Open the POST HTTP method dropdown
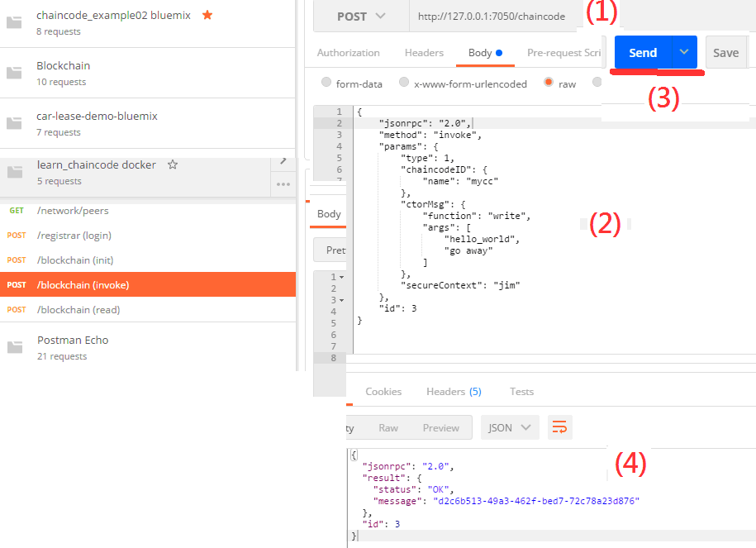This screenshot has width=756, height=548. 361,17
